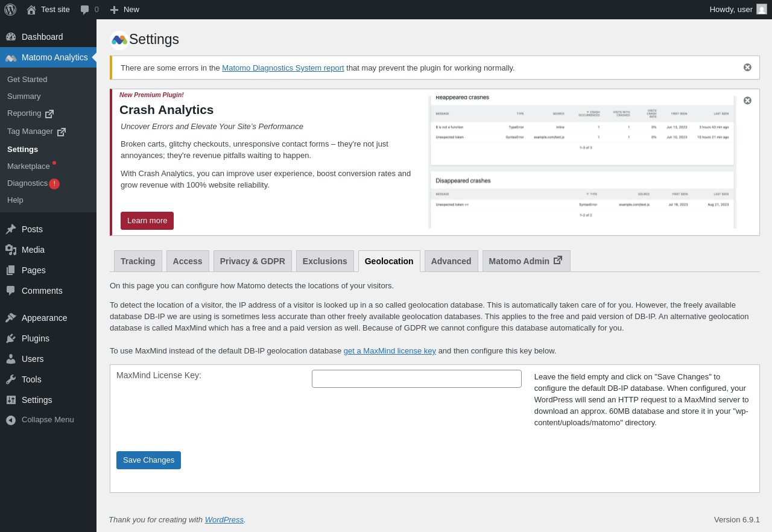Open the Tools menu
This screenshot has height=532, width=772.
tap(31, 379)
